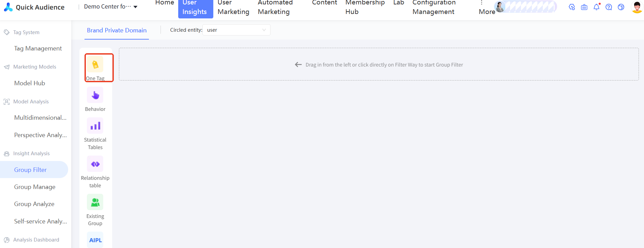Click the Tag System section label

coord(26,32)
